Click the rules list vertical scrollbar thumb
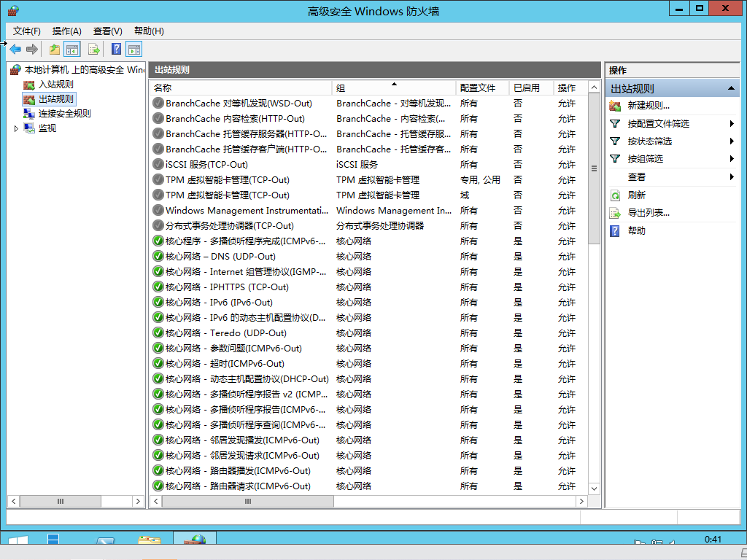Screen dimensions: 747x560 (x=594, y=168)
